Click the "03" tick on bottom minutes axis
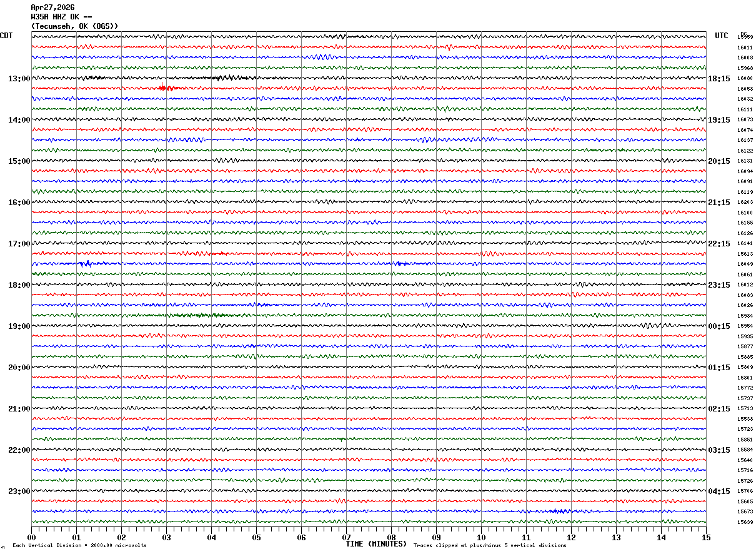 pyautogui.click(x=166, y=537)
